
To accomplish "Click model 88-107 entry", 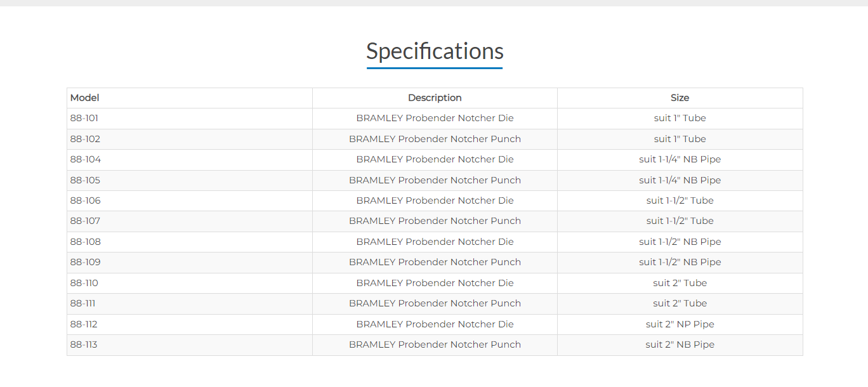I will point(85,221).
